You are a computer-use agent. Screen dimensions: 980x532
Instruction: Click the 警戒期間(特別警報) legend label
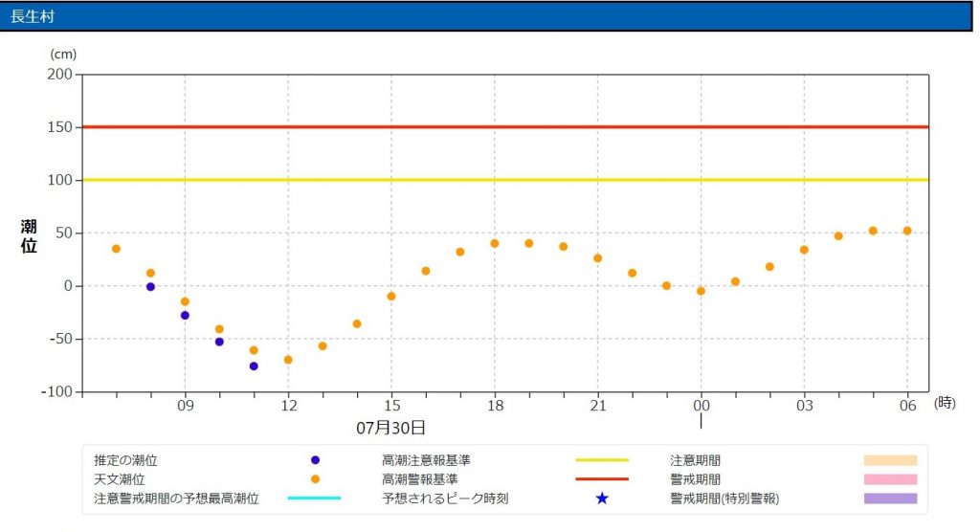pos(724,499)
